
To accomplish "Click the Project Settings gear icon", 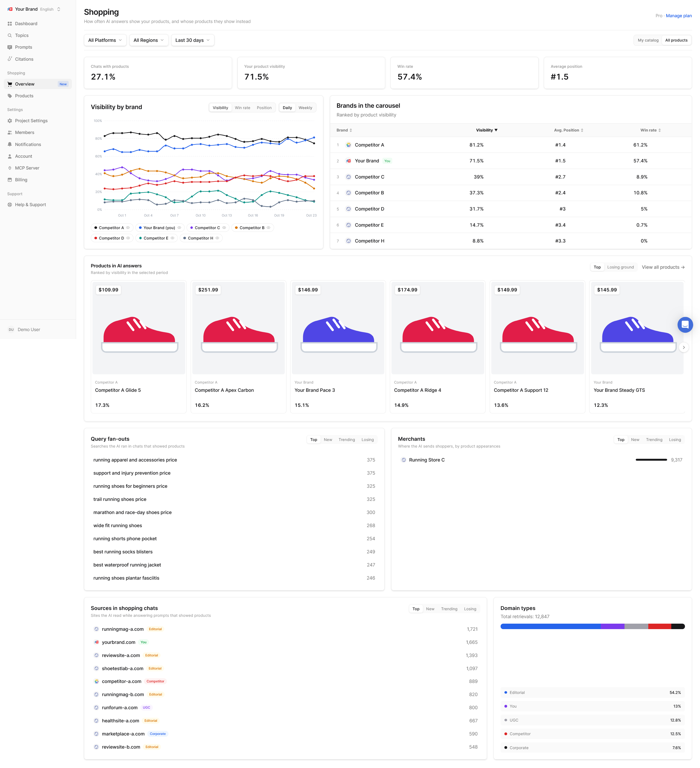I will [x=10, y=121].
